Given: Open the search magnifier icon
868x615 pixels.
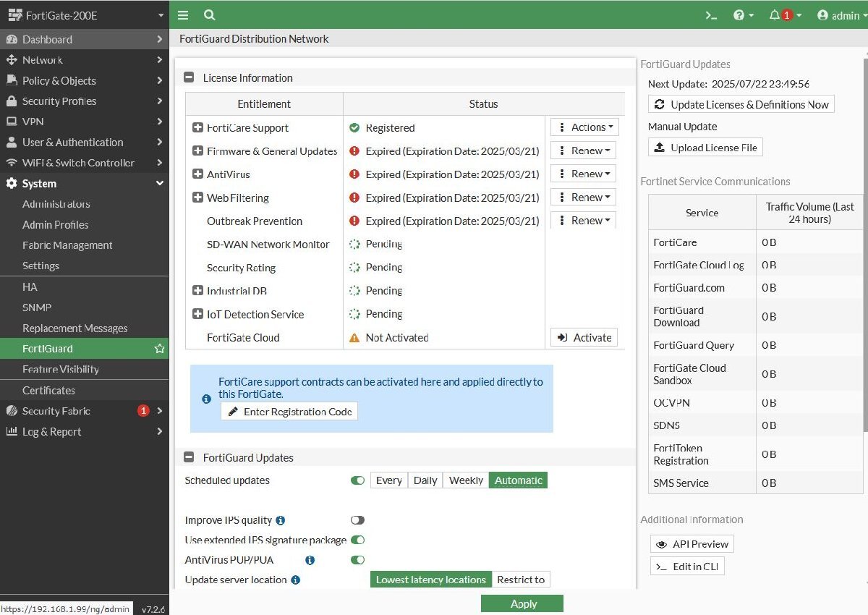Looking at the screenshot, I should pyautogui.click(x=209, y=15).
